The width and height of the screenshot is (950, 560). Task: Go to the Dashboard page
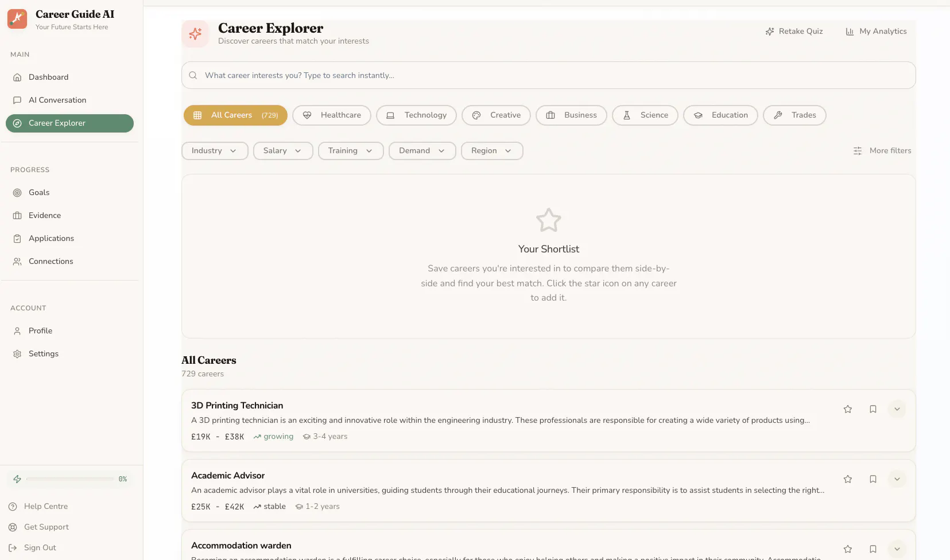pos(69,77)
